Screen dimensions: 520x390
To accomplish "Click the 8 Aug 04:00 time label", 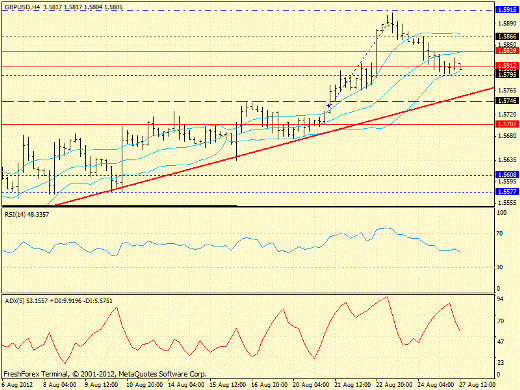I will [x=59, y=385].
